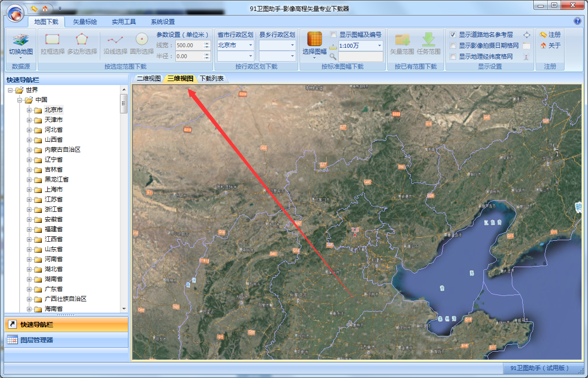Enable 显示地理经纬度格网 checkbox

[x=453, y=57]
